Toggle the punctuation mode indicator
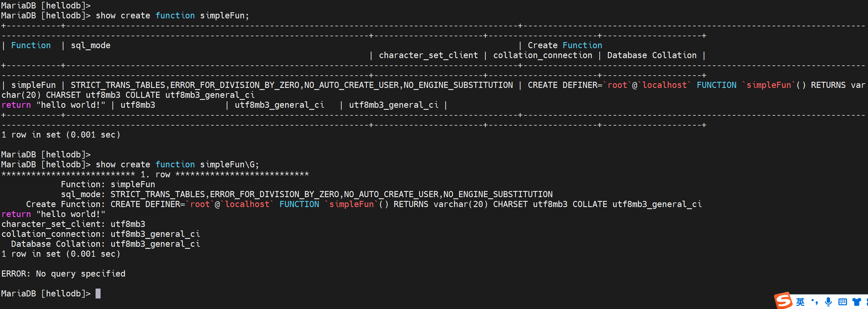The height and width of the screenshot is (309, 868). (815, 302)
